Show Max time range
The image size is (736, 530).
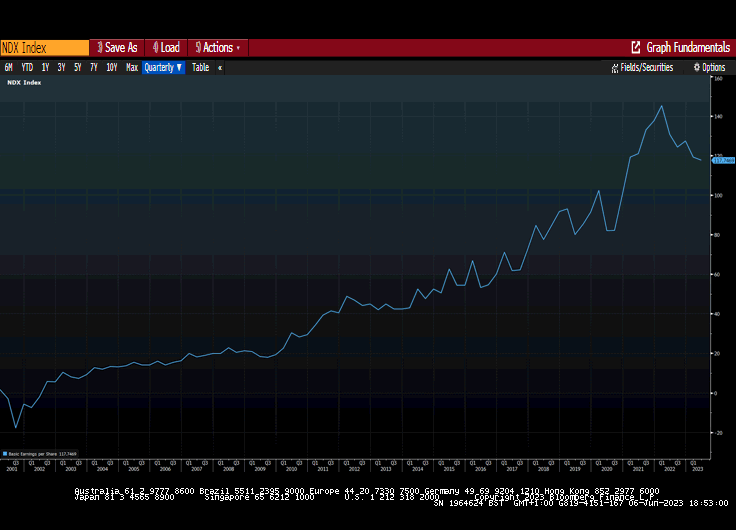pyautogui.click(x=132, y=68)
